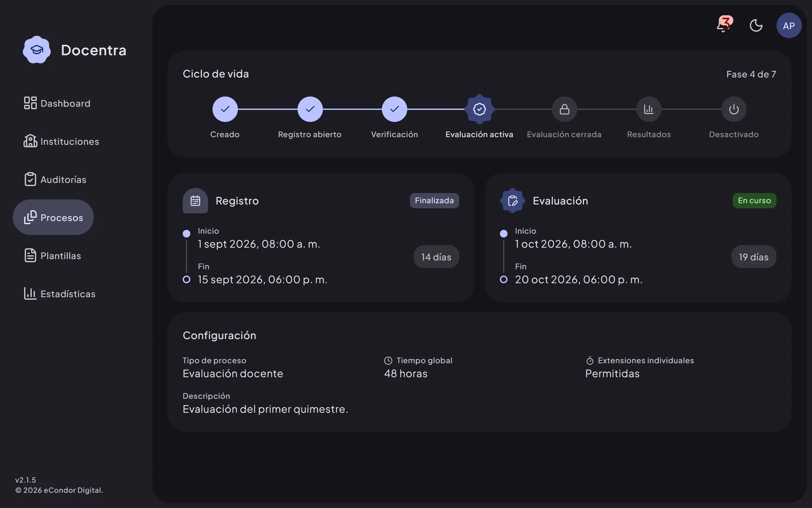The width and height of the screenshot is (812, 508).
Task: Click the Evaluación cerrada lock icon
Action: click(x=564, y=109)
